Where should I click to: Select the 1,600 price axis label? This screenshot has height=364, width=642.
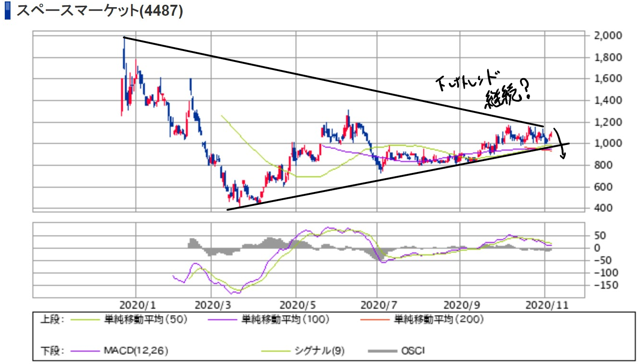click(608, 79)
